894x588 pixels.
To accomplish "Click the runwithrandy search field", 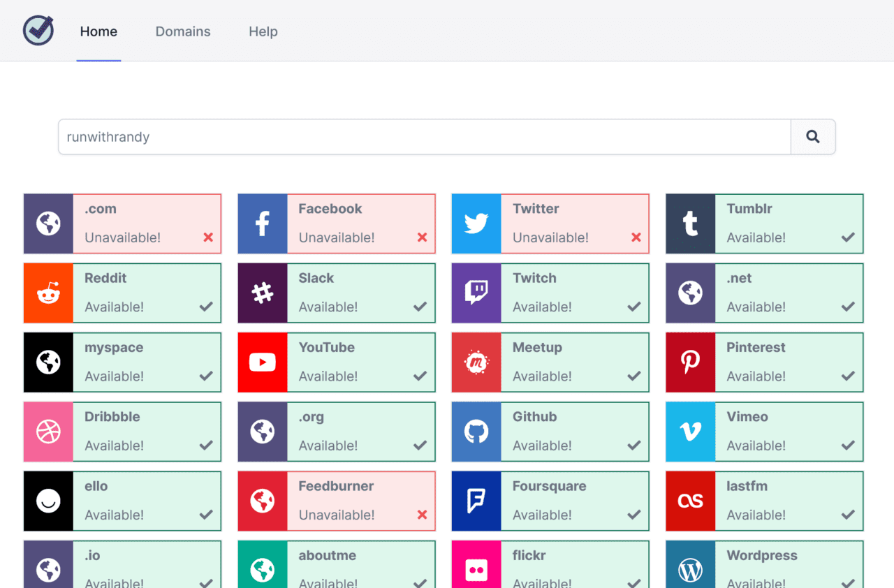I will pos(419,137).
